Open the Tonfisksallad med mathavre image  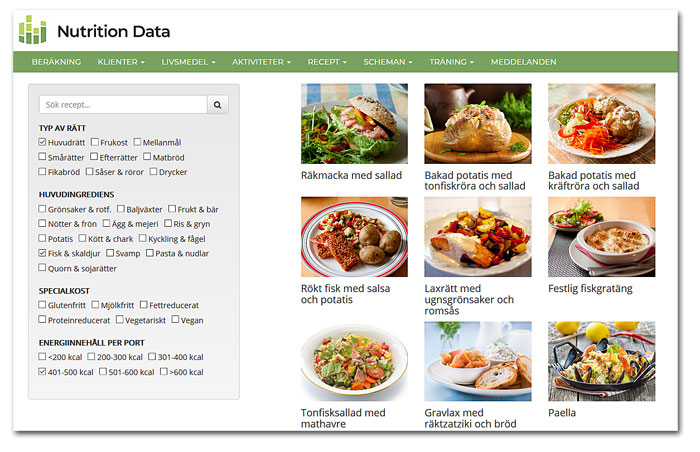[x=354, y=361]
